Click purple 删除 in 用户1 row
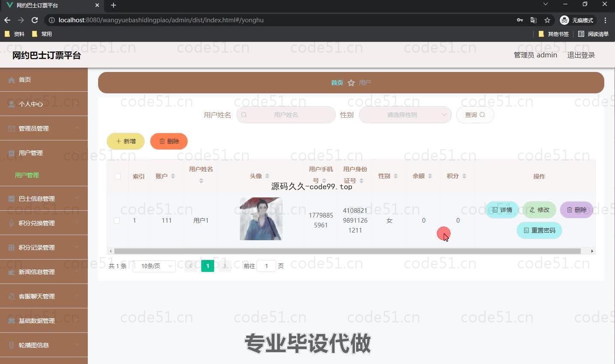The height and width of the screenshot is (364, 615). 576,210
